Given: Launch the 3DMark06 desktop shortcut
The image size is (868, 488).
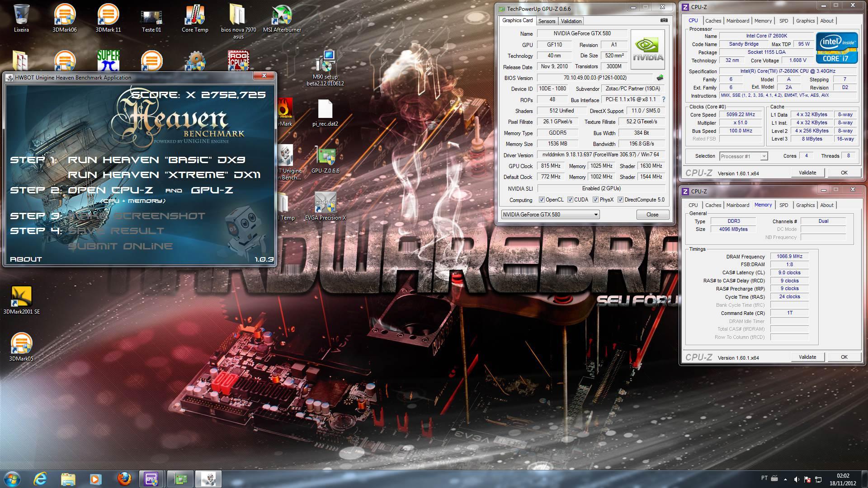Looking at the screenshot, I should [x=65, y=18].
